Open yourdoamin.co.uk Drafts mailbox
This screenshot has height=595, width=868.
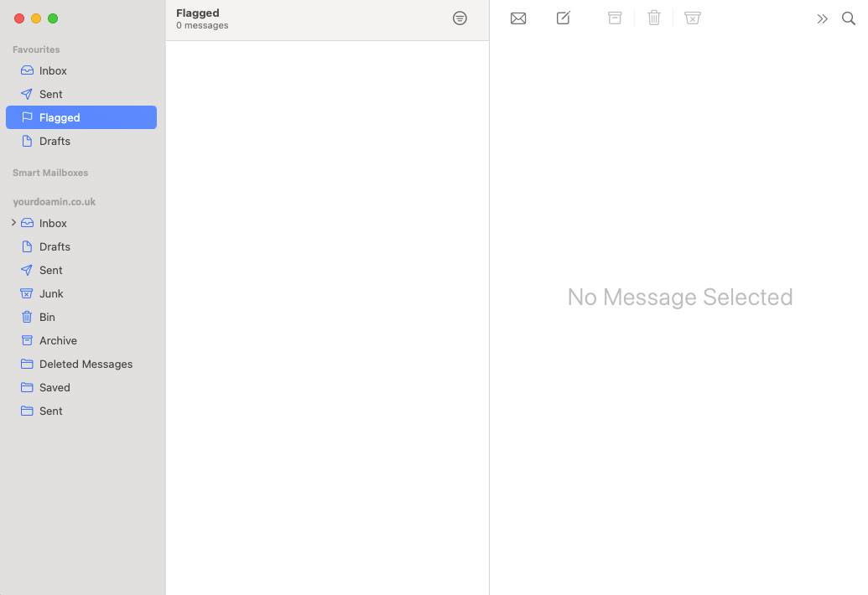tap(81, 246)
